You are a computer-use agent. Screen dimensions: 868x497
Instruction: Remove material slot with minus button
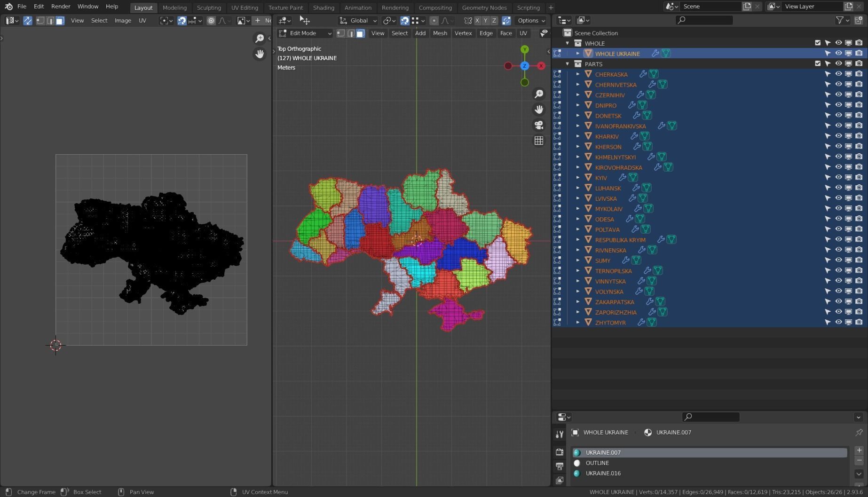tap(859, 460)
